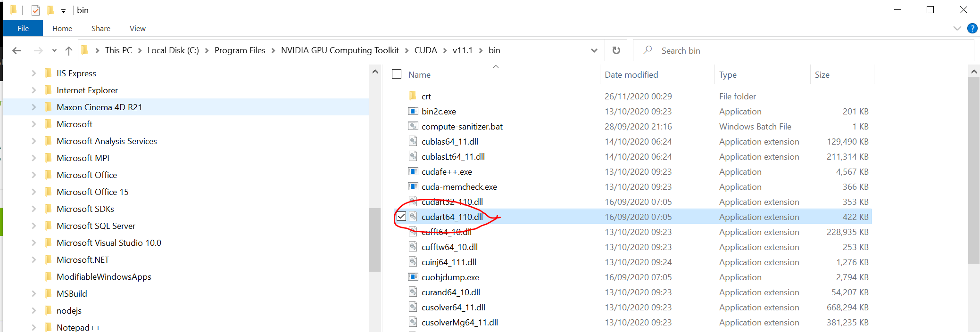Sort files by Date modified column
The height and width of the screenshot is (332, 980).
tap(657, 74)
